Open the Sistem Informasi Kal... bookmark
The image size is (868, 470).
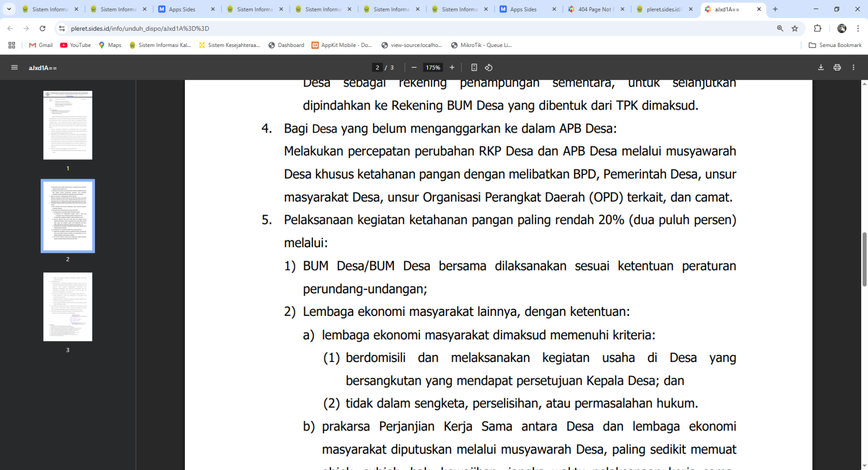click(160, 45)
